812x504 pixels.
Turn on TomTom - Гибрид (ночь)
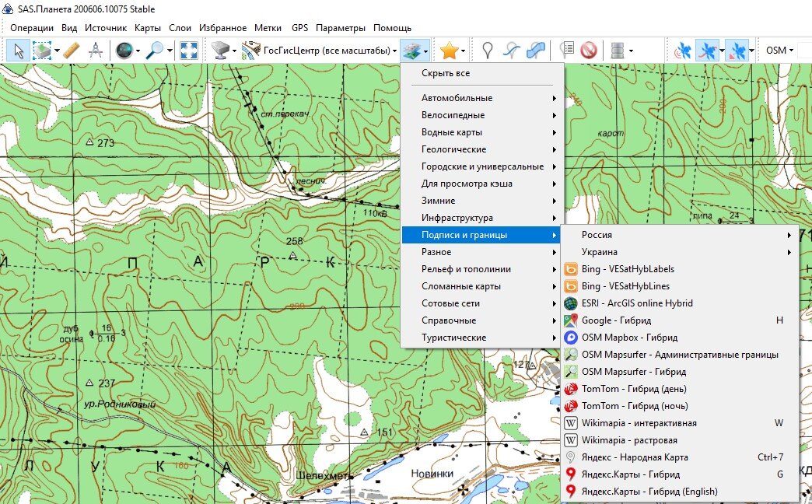(x=680, y=405)
